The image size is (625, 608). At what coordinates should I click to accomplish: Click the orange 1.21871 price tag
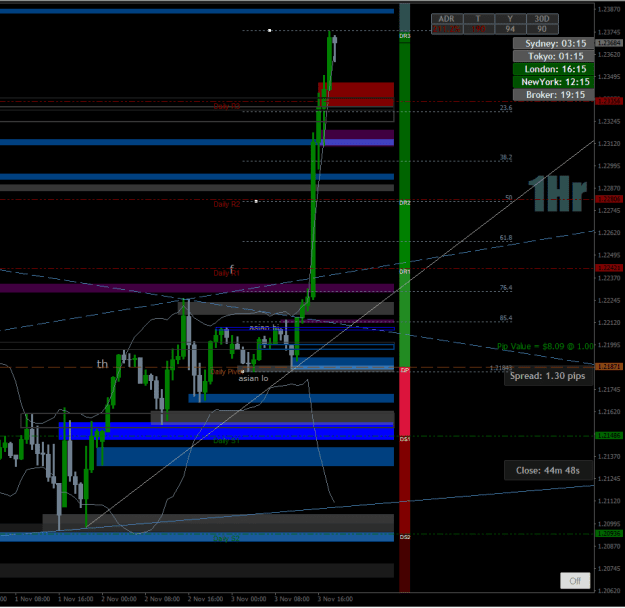609,366
